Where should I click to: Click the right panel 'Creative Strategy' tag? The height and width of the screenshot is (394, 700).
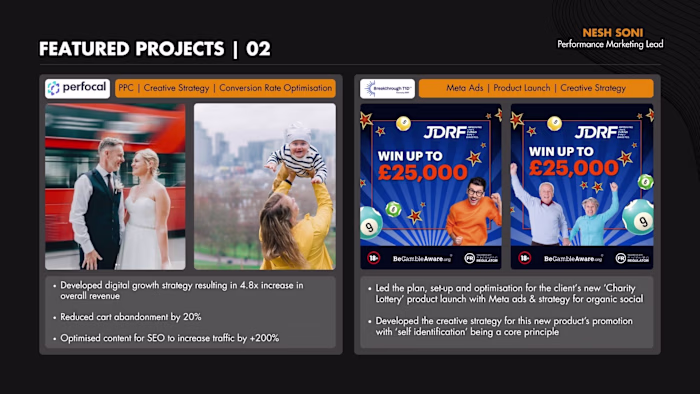click(593, 88)
